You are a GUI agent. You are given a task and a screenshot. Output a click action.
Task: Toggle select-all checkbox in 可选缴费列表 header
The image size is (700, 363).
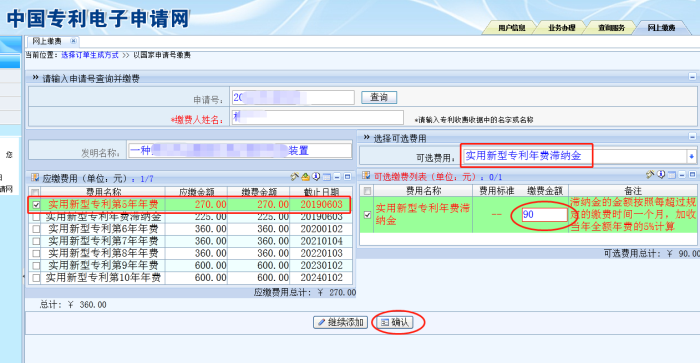pos(367,191)
